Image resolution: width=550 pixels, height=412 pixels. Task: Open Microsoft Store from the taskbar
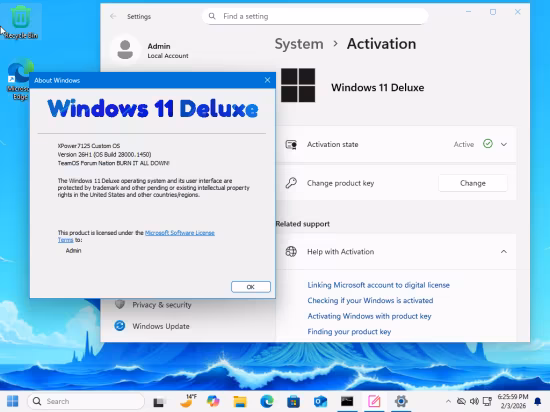[x=293, y=401]
